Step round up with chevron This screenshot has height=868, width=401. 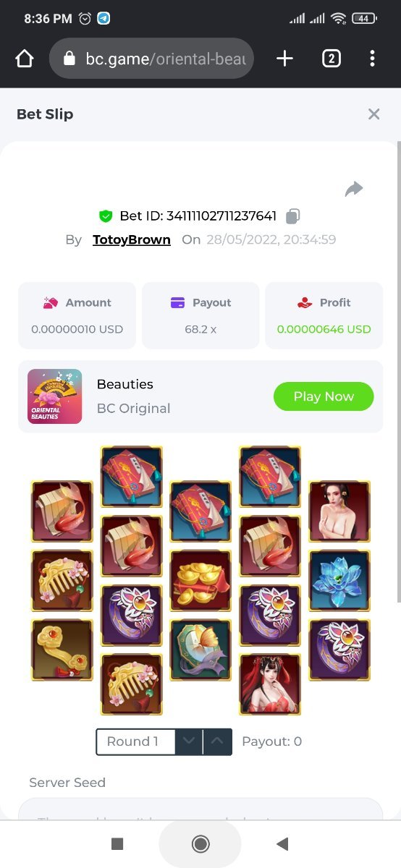[218, 741]
